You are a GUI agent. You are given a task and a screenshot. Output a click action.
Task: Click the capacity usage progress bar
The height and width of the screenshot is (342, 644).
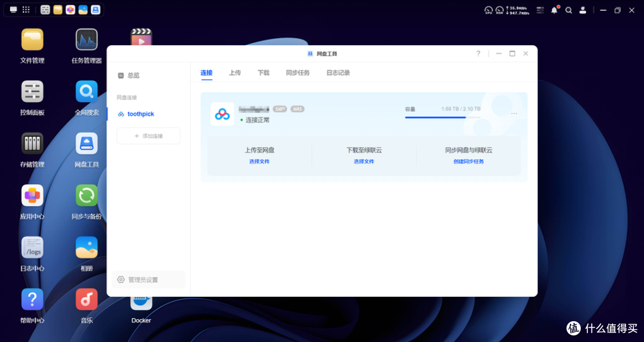tap(442, 117)
